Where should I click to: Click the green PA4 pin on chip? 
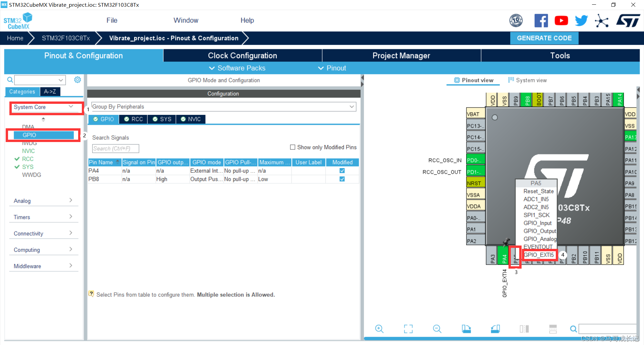click(x=503, y=255)
